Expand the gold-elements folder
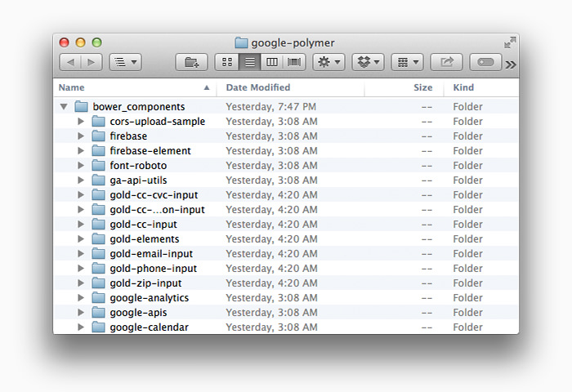The width and height of the screenshot is (572, 392). pos(81,238)
